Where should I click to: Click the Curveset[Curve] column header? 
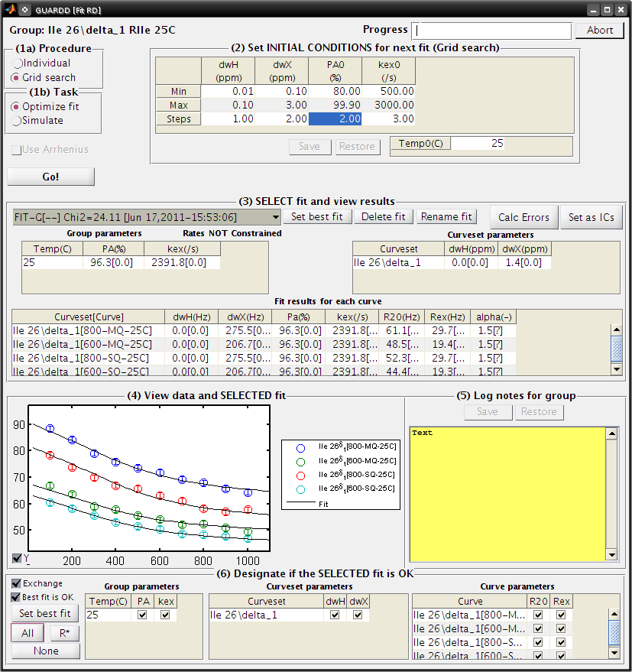(88, 317)
